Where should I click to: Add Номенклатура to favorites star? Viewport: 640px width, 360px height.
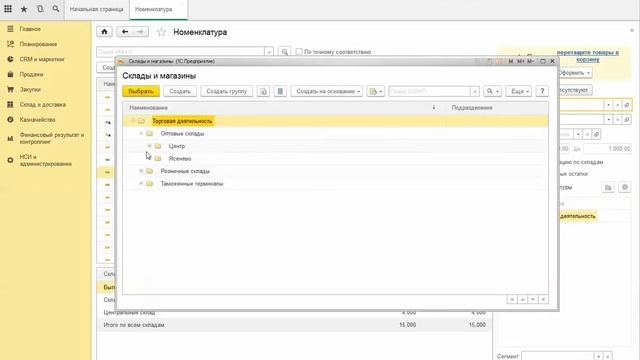click(x=161, y=32)
